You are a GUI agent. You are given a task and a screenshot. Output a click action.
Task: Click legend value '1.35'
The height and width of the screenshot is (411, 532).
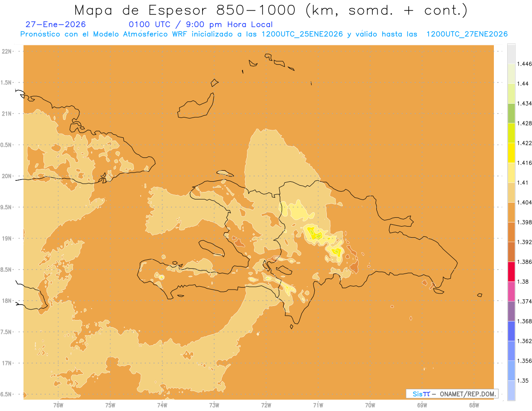pyautogui.click(x=523, y=380)
